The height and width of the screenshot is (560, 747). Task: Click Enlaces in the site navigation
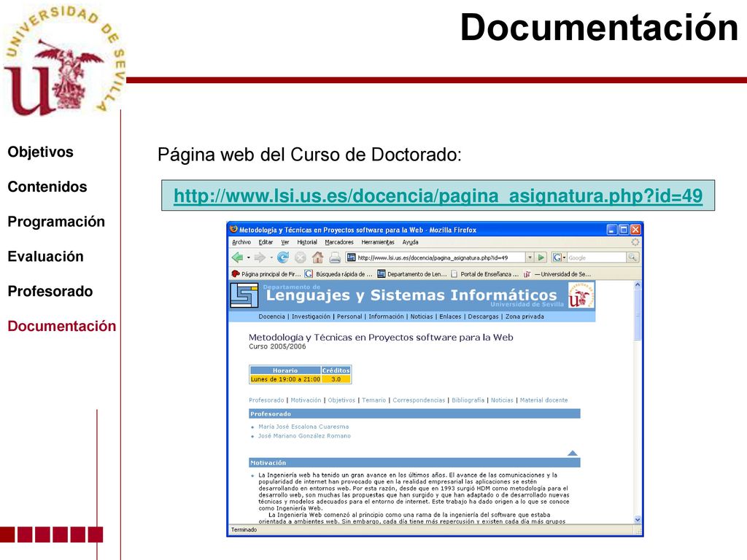click(450, 316)
